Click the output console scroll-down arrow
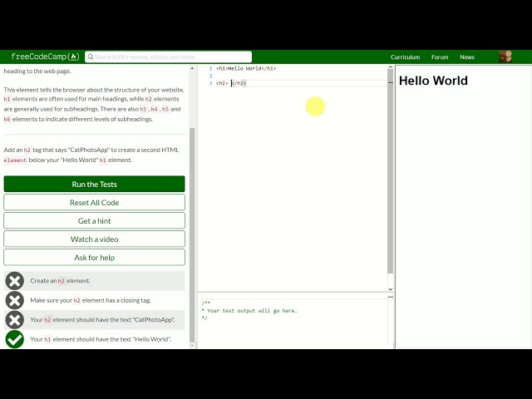This screenshot has height=399, width=532. click(x=391, y=343)
